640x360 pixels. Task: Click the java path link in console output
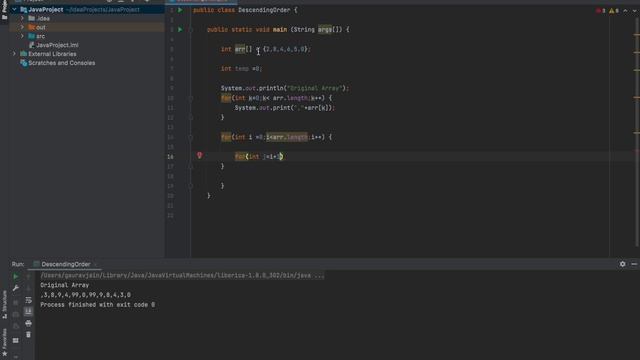(182, 276)
